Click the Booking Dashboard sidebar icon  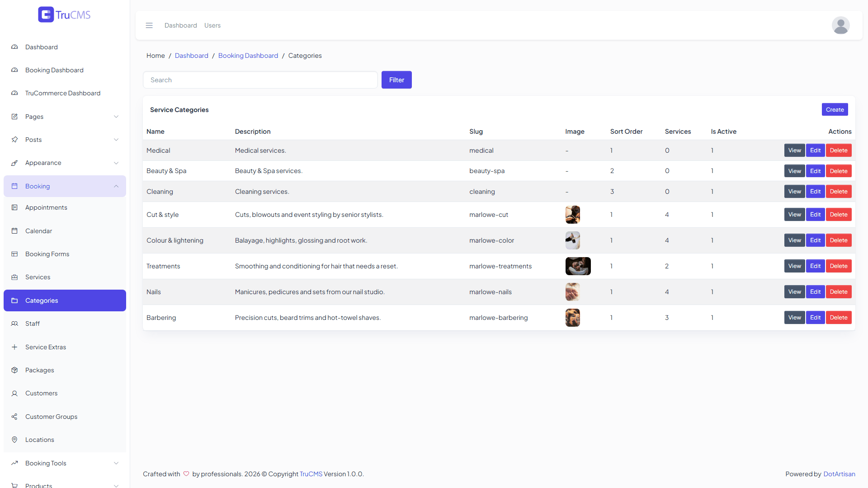14,70
